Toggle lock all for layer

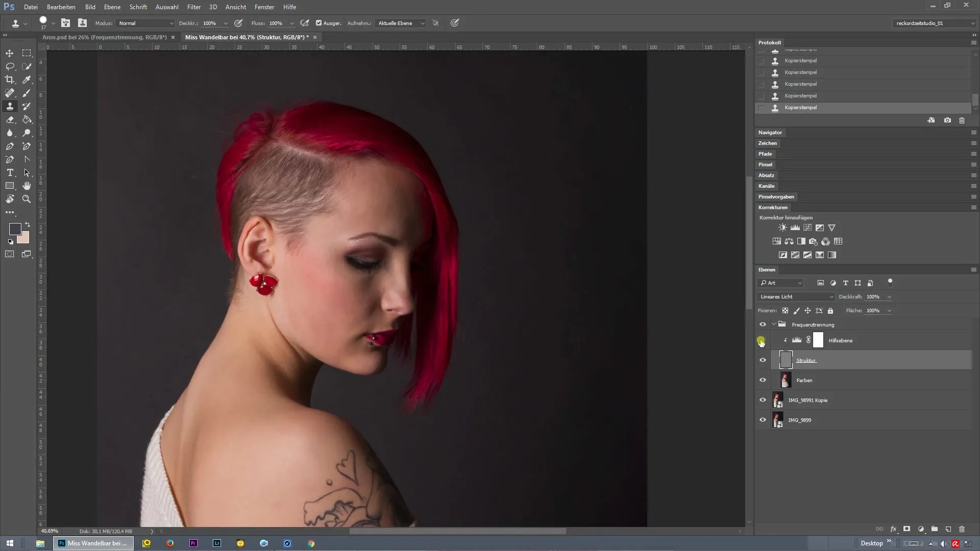click(830, 311)
